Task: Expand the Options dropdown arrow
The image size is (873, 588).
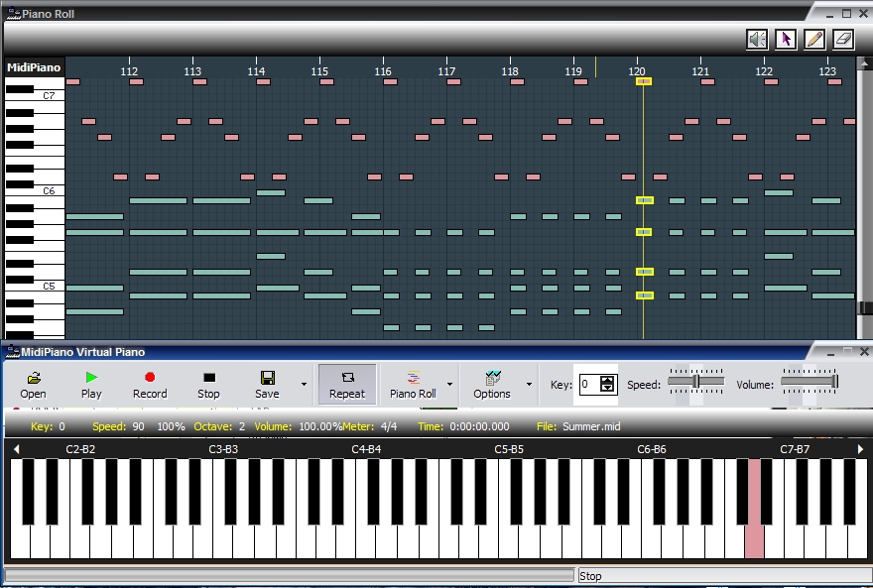Action: point(529,384)
